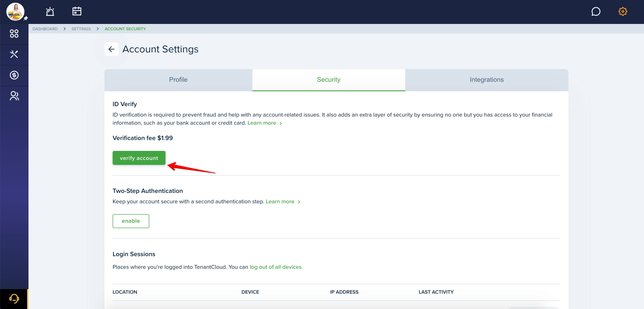
Task: Click the ID Verify heading
Action: [125, 104]
